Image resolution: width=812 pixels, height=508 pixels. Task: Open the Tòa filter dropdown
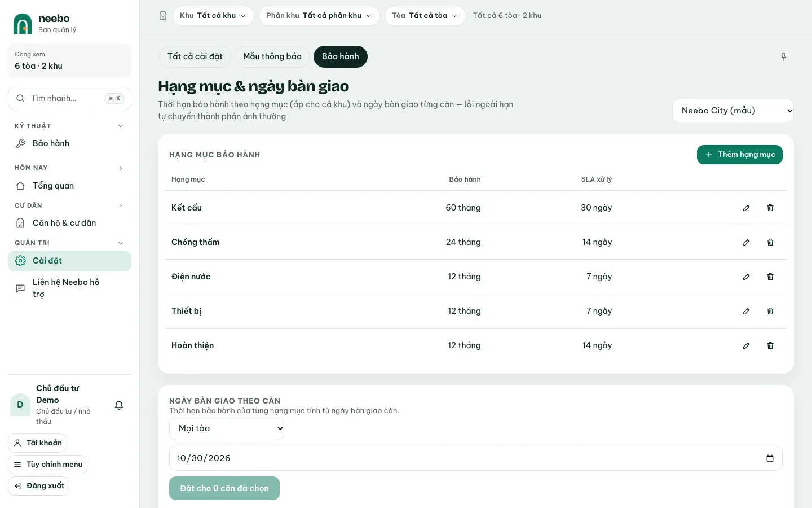pyautogui.click(x=425, y=16)
